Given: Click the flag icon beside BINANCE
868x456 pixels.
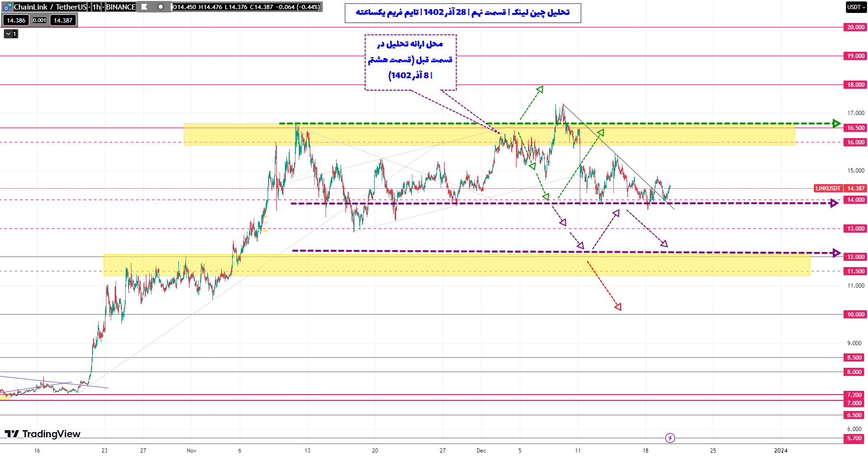Looking at the screenshot, I should tap(144, 7).
